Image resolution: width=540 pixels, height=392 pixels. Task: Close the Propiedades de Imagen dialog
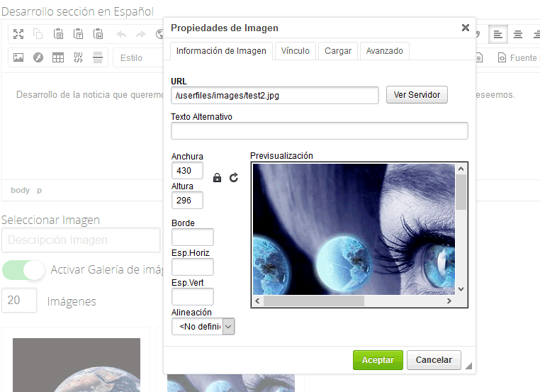pos(466,28)
